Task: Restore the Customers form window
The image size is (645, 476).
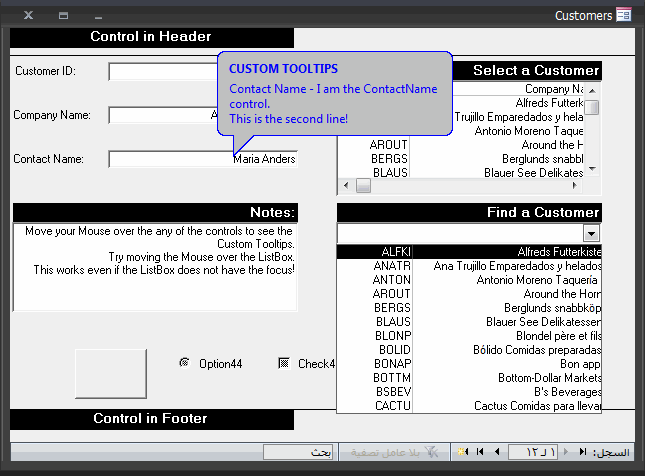Action: (63, 16)
